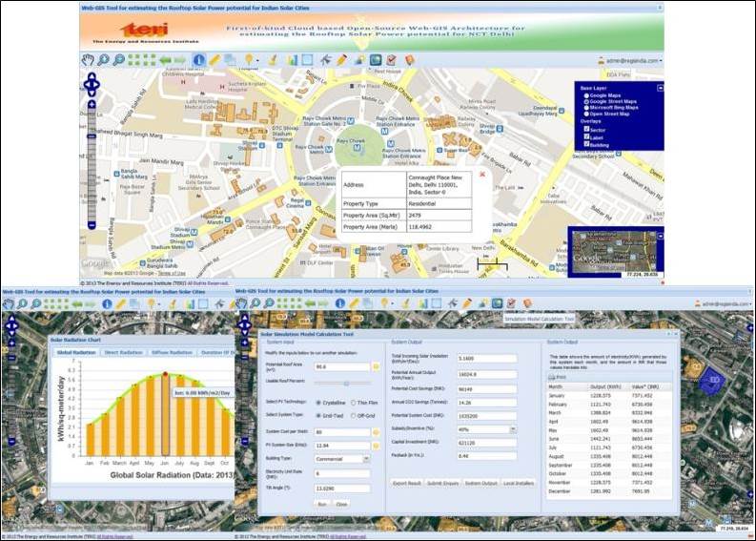756x541 pixels.
Task: Click the Electricity Unit Rate input field
Action: click(x=342, y=474)
